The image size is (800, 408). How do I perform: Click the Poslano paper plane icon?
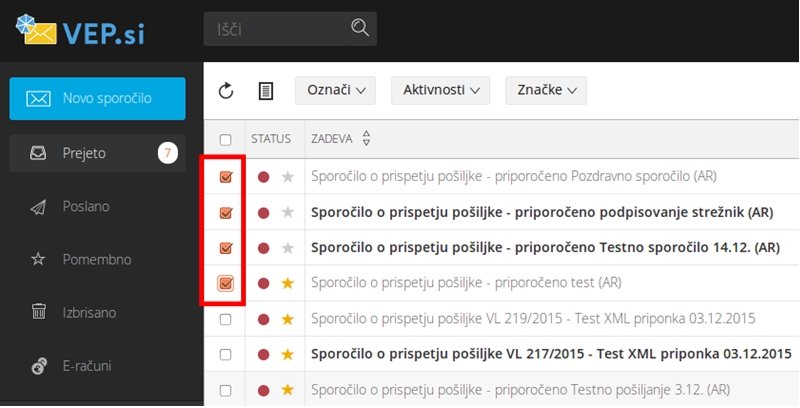pyautogui.click(x=38, y=207)
